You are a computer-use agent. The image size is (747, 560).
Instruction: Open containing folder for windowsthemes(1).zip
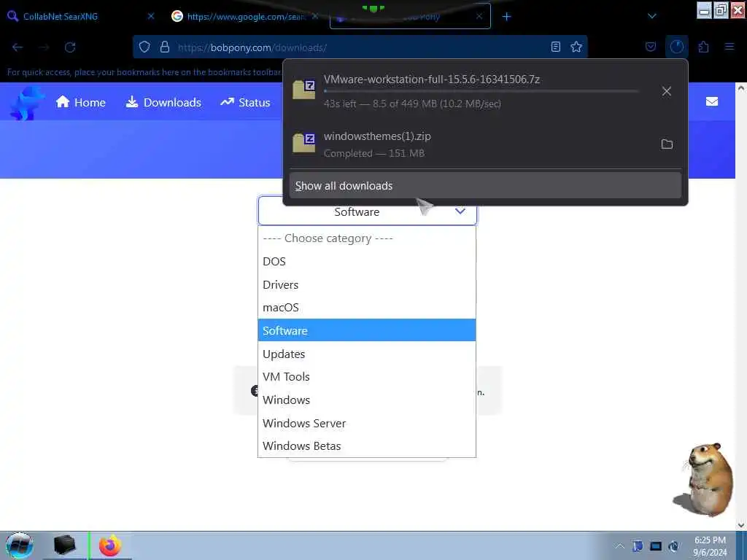(667, 144)
